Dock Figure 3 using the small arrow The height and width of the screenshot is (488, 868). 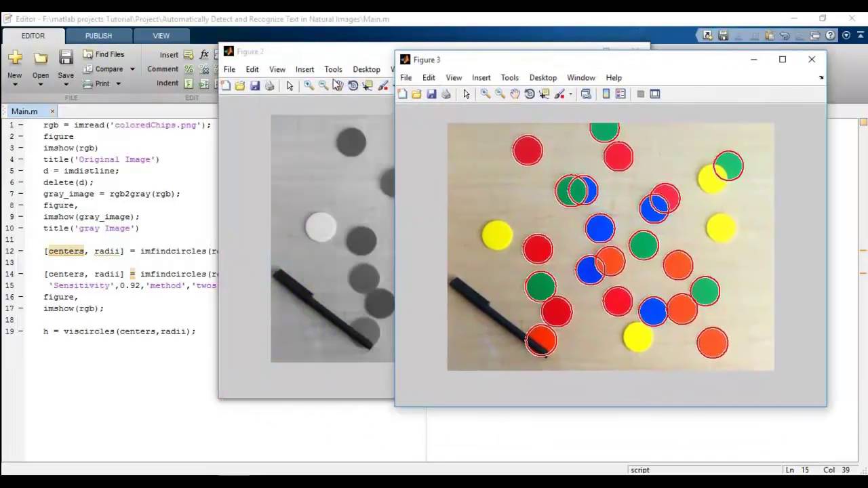pyautogui.click(x=821, y=77)
